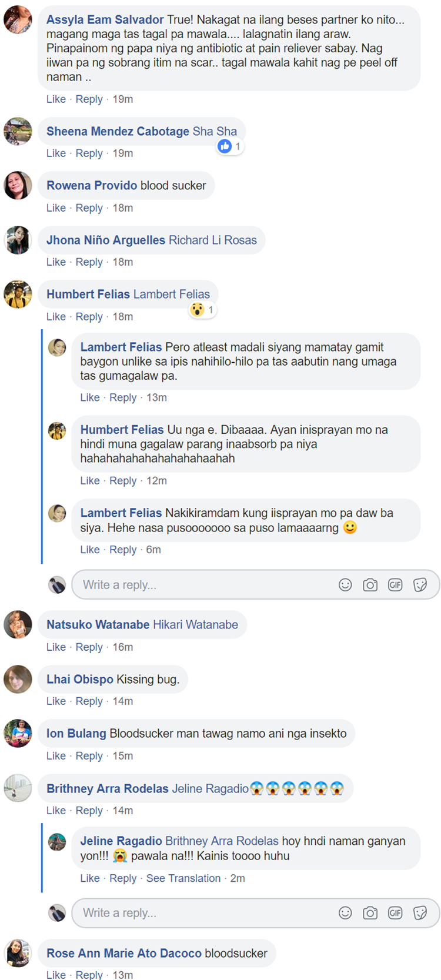Open the GIF selector in the first reply box
441x980 pixels.
click(395, 584)
